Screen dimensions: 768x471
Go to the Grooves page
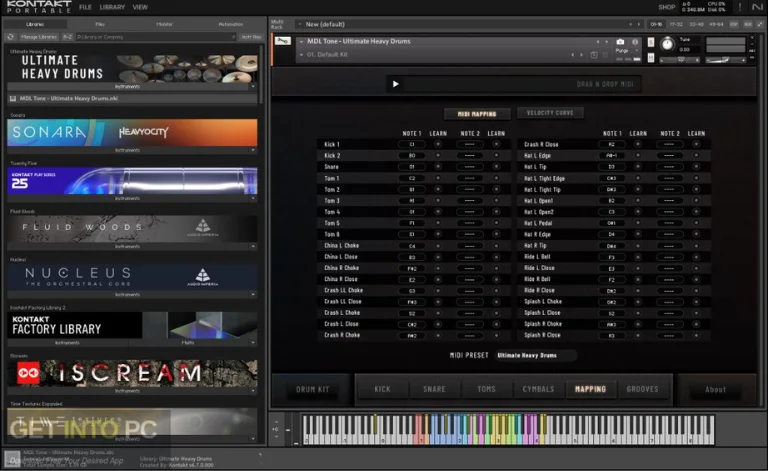tap(642, 389)
